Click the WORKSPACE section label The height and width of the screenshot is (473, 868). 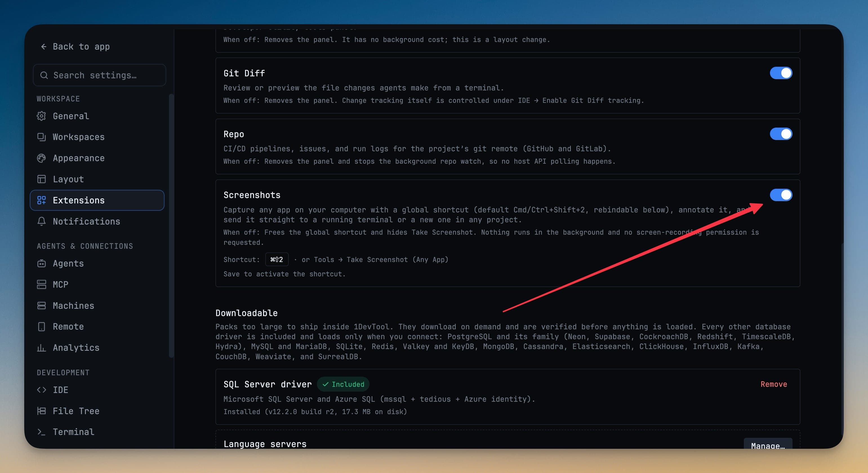58,99
